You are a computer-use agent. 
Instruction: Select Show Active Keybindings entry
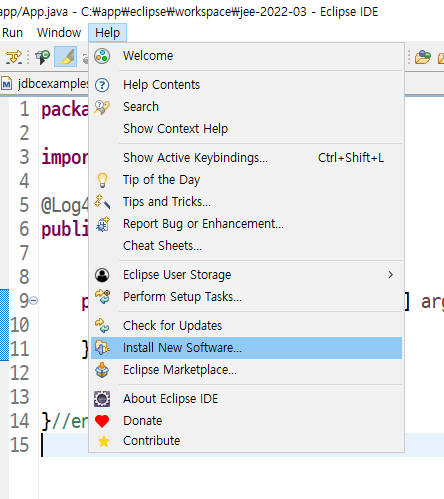246,158
